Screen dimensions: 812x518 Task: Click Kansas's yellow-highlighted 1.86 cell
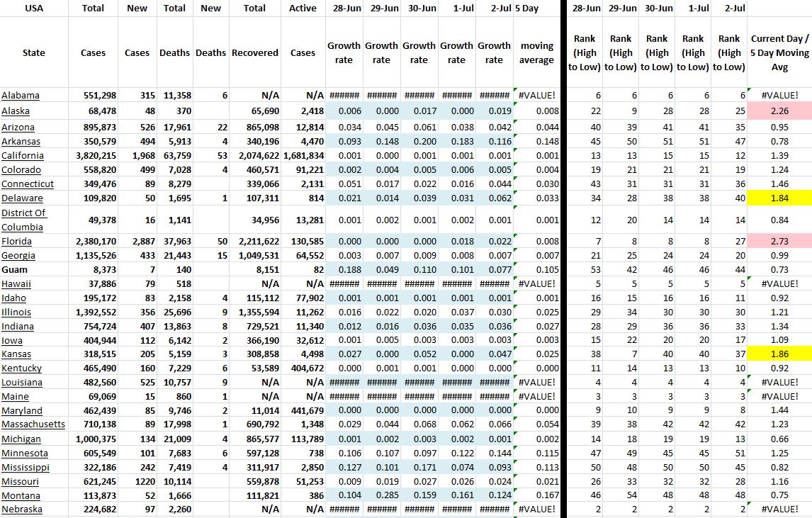click(x=779, y=352)
